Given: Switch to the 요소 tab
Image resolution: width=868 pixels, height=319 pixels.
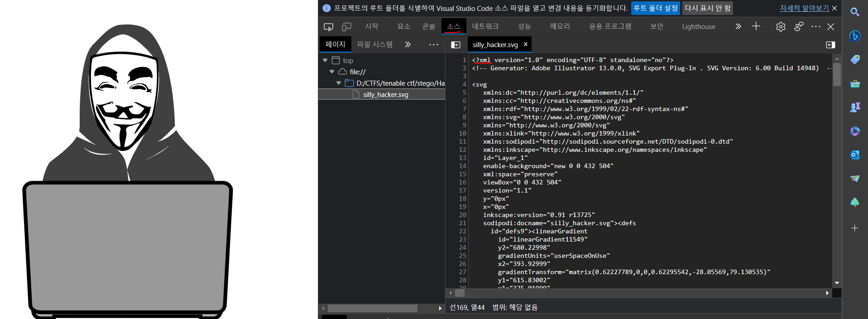Looking at the screenshot, I should (x=404, y=26).
